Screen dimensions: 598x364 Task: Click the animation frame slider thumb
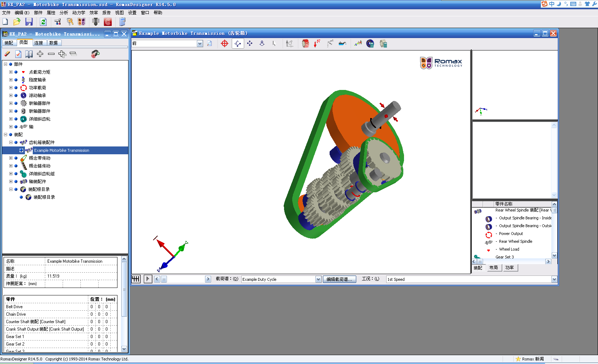[164, 279]
